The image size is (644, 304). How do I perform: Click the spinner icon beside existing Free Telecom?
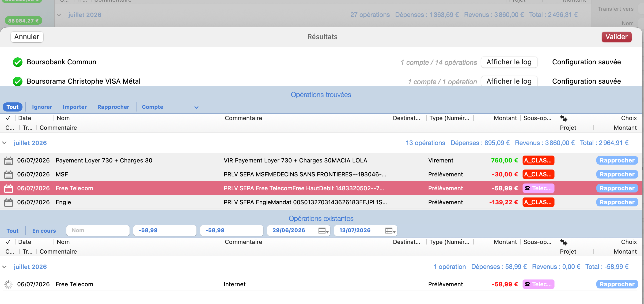(9, 284)
